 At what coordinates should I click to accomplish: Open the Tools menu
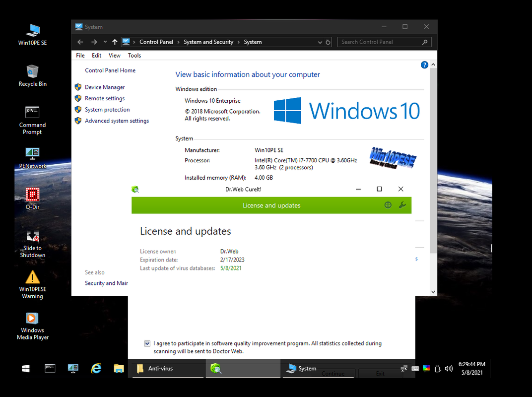tap(134, 56)
